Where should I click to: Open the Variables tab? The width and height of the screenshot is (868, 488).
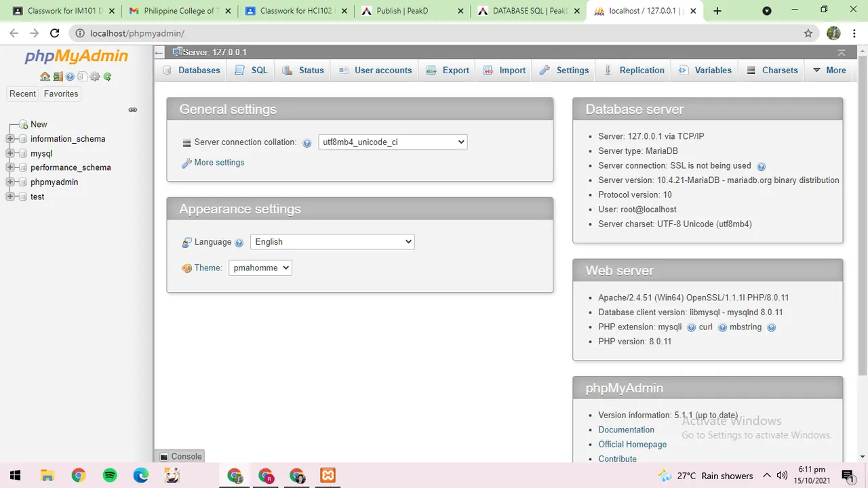tap(705, 70)
